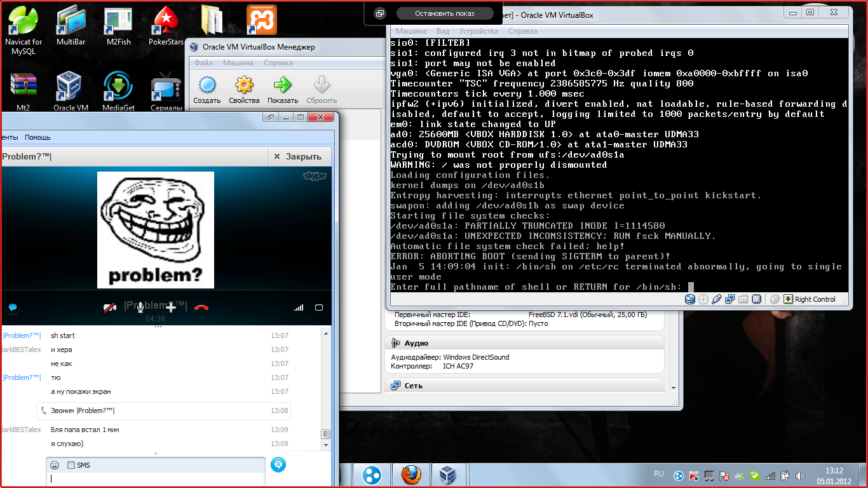Click the USB devices status icon

(x=717, y=299)
